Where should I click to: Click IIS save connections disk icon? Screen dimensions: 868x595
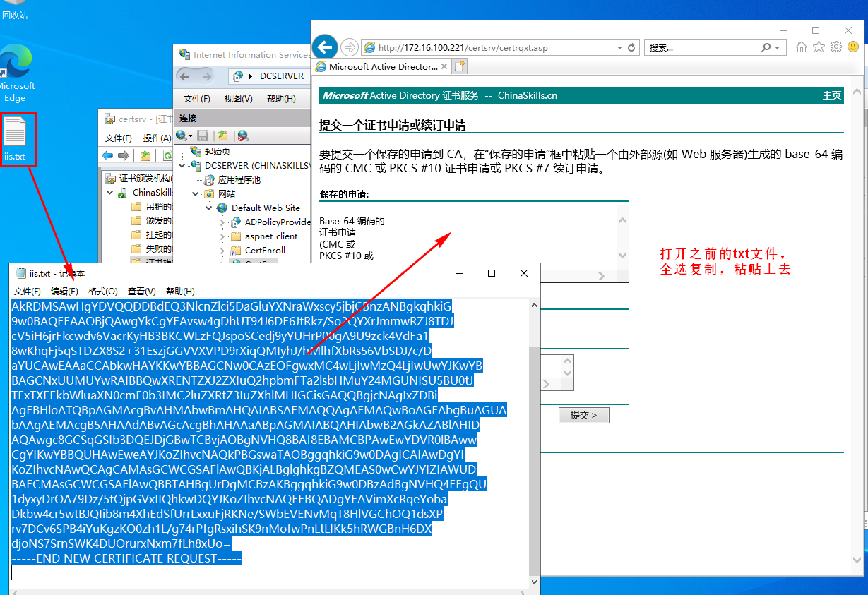[203, 135]
